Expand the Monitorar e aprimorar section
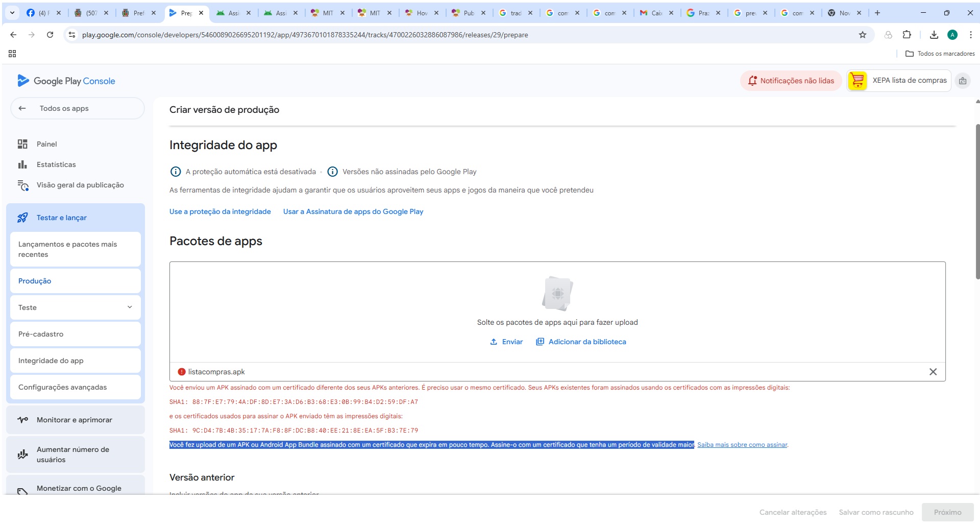 [75, 420]
